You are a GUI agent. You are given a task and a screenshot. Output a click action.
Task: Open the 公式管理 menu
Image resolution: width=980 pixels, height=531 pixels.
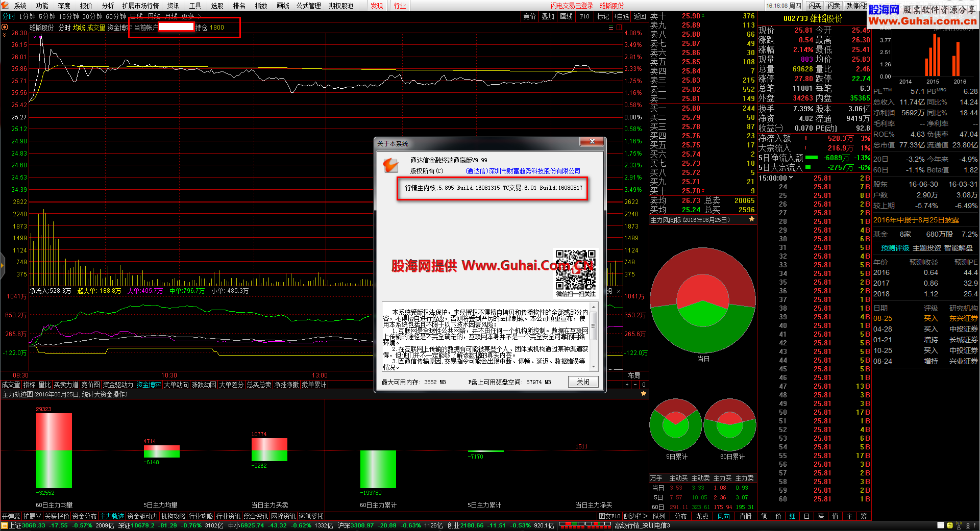(x=309, y=6)
